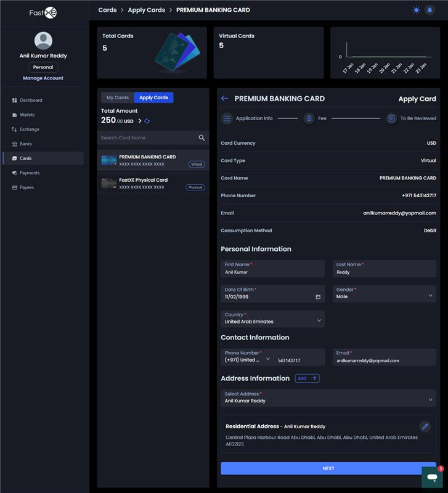Go to Exchange in the sidebar
The width and height of the screenshot is (448, 493).
[29, 129]
